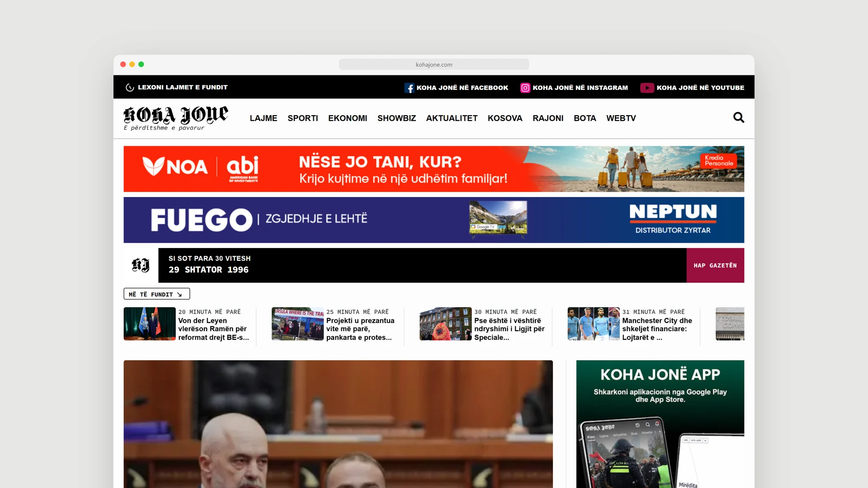This screenshot has height=488, width=868.
Task: Open protest banner article thumbnail
Action: 297,324
